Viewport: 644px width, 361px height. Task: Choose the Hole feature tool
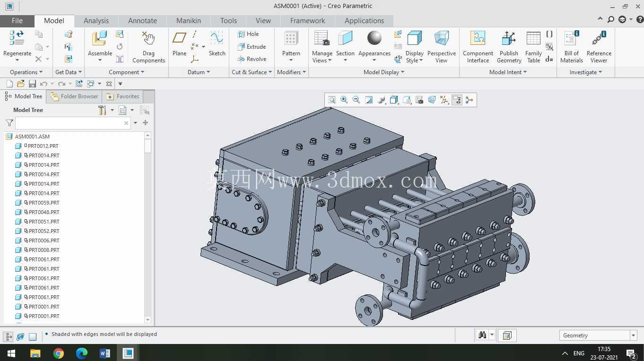point(248,34)
